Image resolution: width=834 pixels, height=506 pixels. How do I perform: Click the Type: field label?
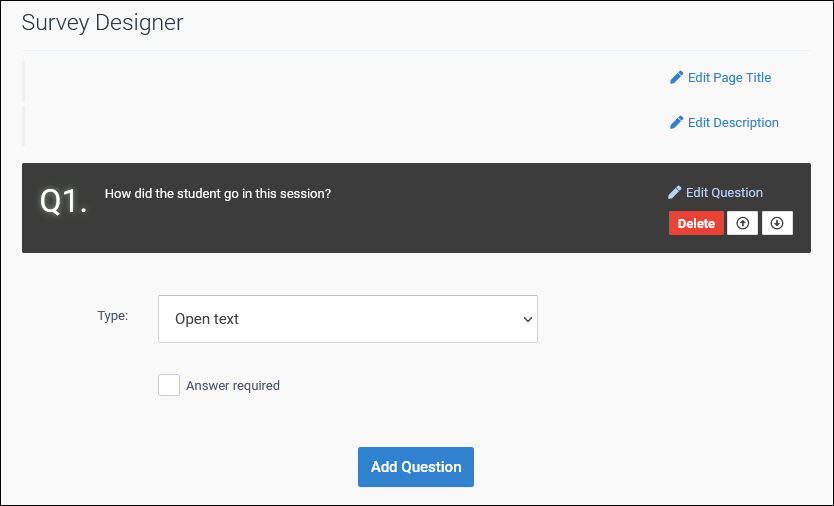pyautogui.click(x=112, y=315)
